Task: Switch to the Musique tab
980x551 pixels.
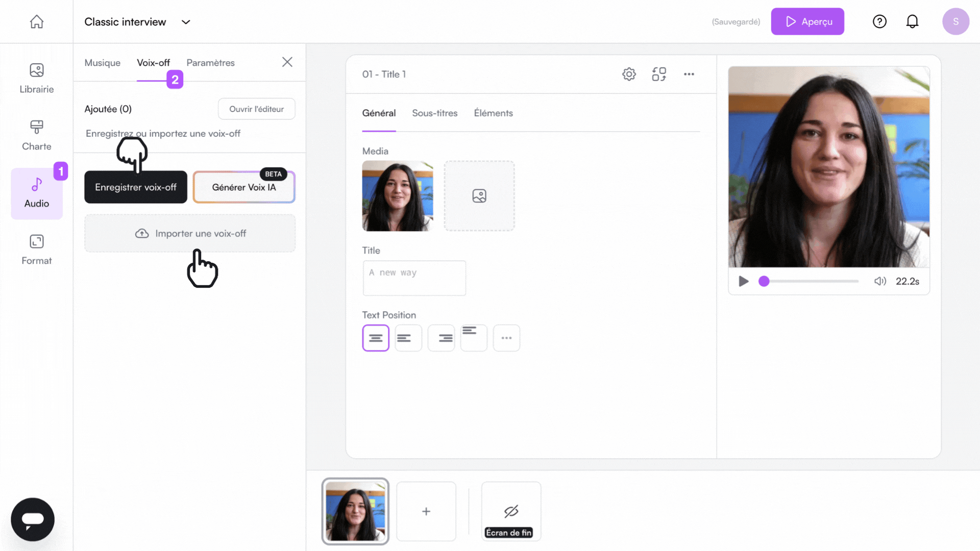Action: pos(103,63)
